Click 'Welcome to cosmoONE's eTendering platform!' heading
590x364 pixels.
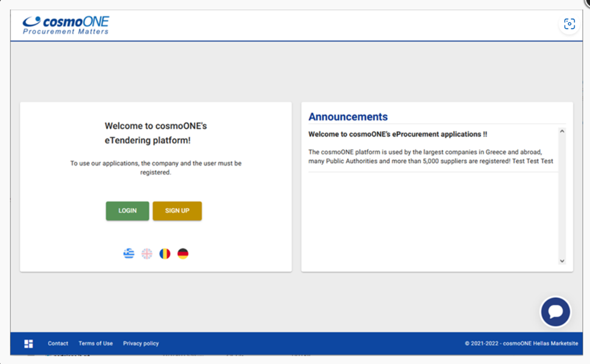(x=156, y=133)
